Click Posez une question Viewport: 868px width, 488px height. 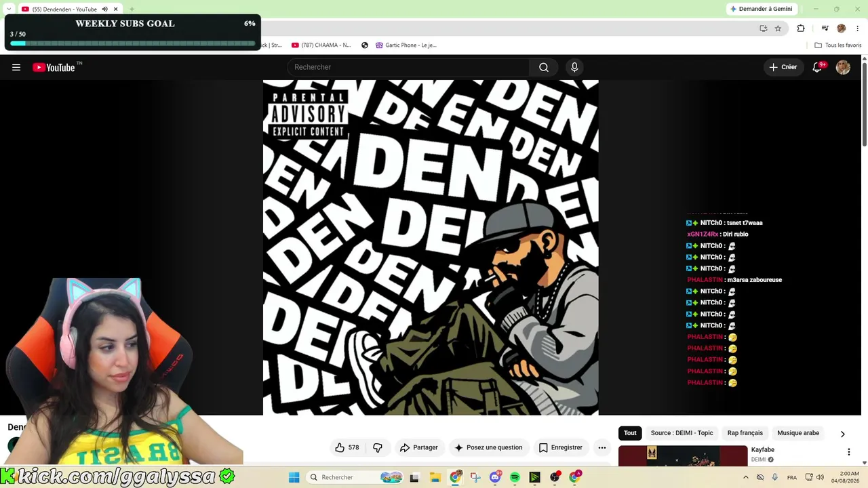point(489,447)
